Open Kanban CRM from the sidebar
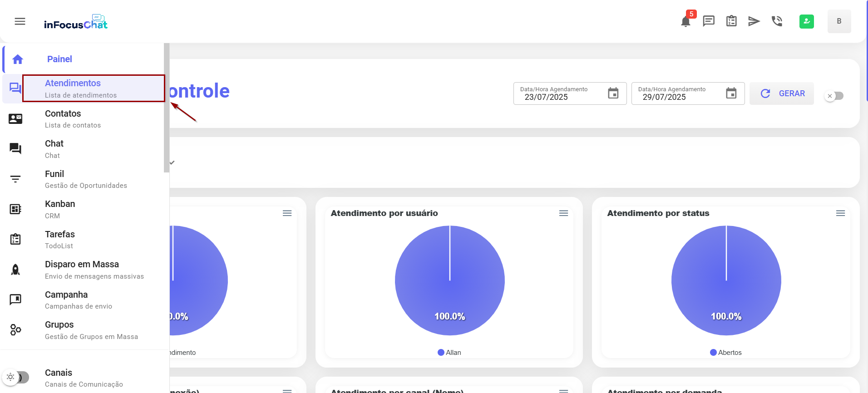The height and width of the screenshot is (393, 868). (x=60, y=209)
